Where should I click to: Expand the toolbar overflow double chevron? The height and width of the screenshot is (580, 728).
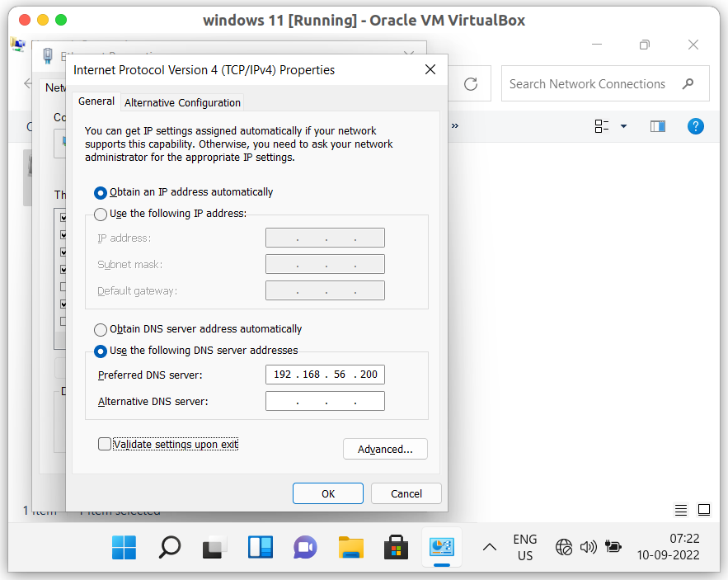454,126
